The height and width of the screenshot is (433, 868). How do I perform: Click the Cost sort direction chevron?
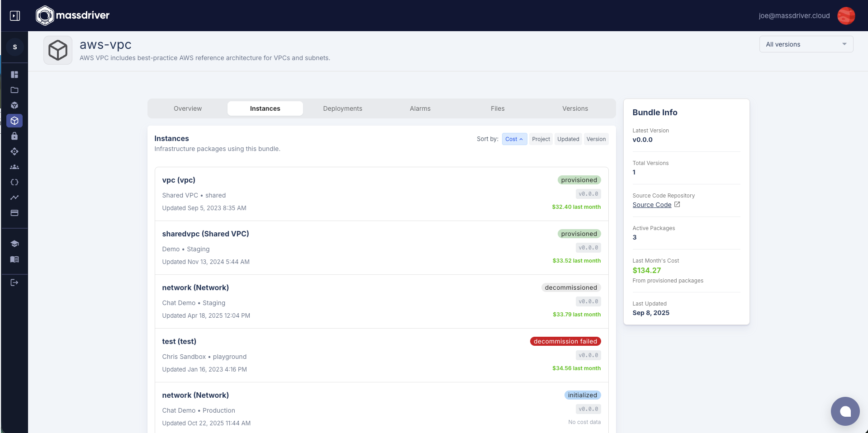click(521, 139)
